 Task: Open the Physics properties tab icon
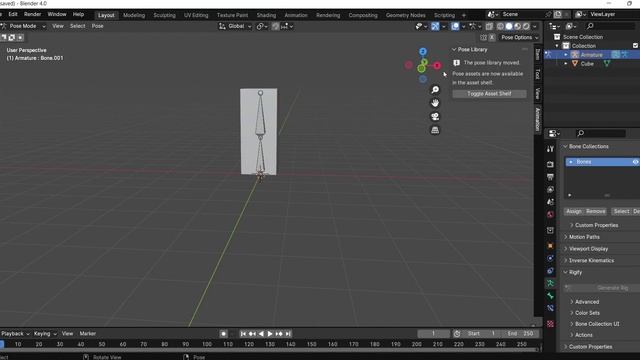550,258
